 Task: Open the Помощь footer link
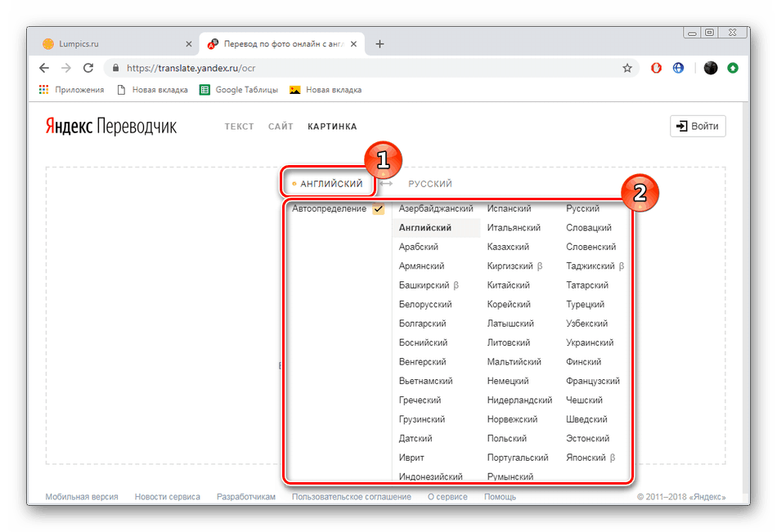pos(500,496)
